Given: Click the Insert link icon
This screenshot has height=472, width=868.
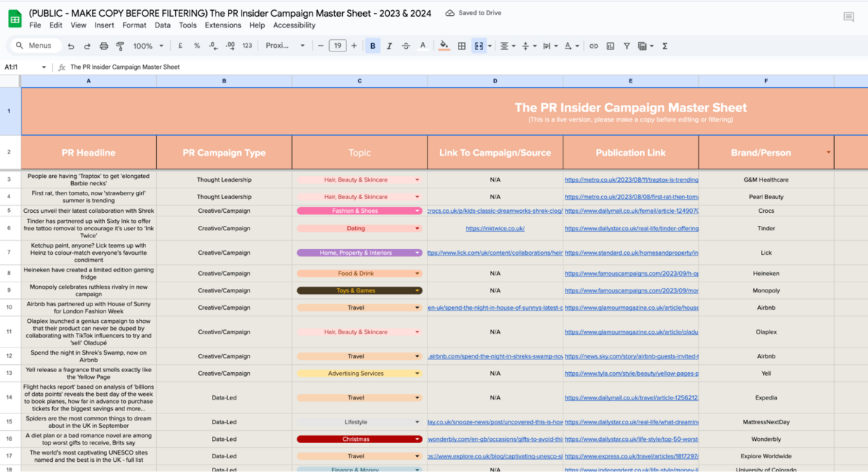Looking at the screenshot, I should [593, 46].
